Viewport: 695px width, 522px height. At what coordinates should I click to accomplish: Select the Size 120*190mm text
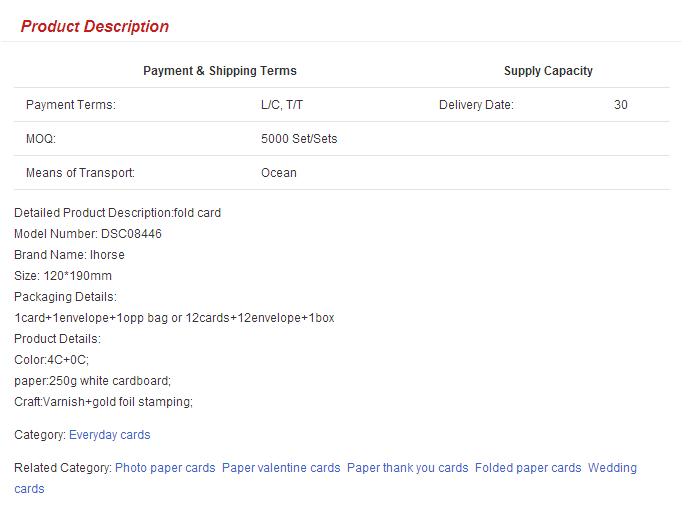pyautogui.click(x=63, y=276)
